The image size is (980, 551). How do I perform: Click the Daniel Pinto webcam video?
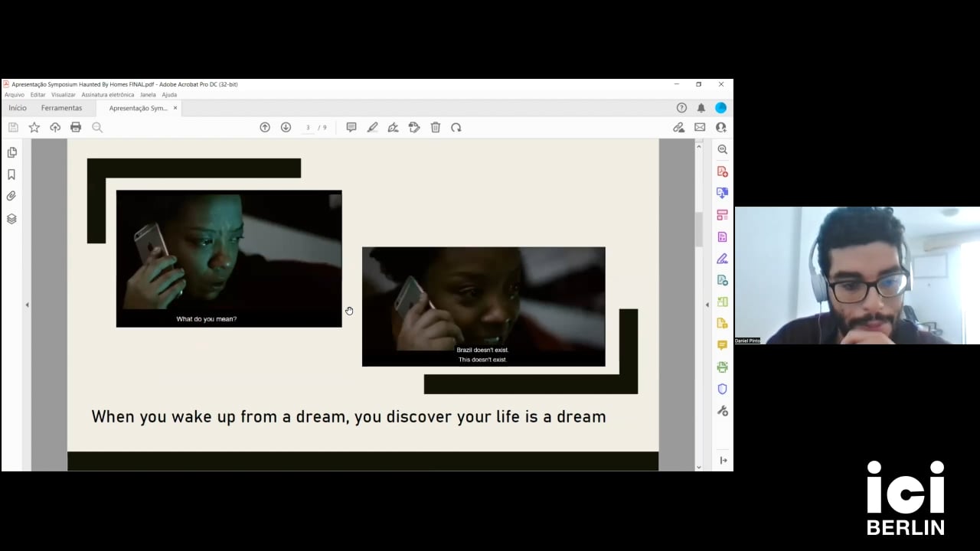[x=857, y=275]
